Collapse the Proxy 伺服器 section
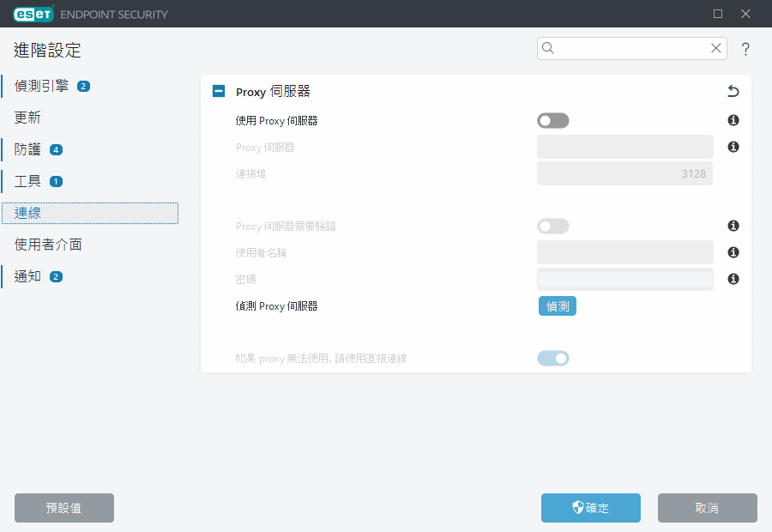 point(218,91)
